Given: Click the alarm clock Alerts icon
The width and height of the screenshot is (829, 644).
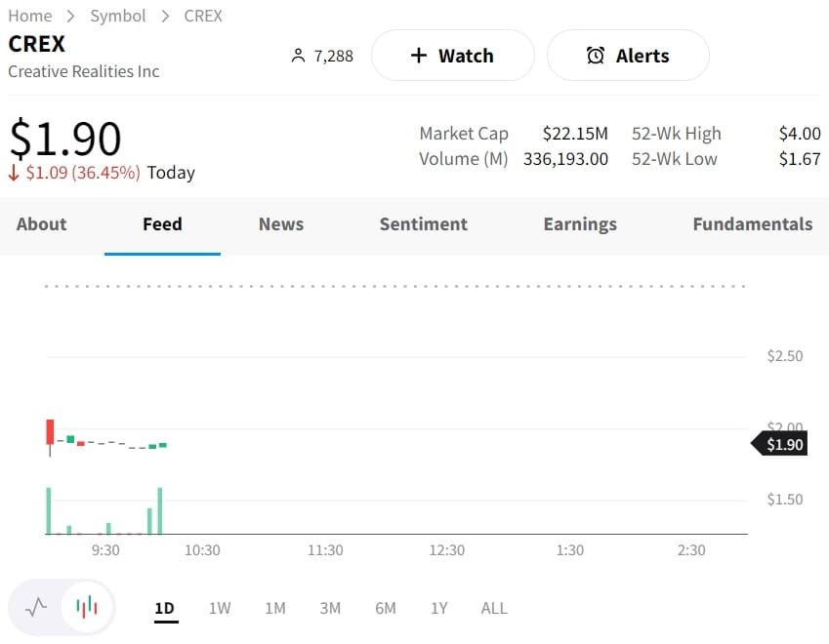Looking at the screenshot, I should [x=595, y=56].
